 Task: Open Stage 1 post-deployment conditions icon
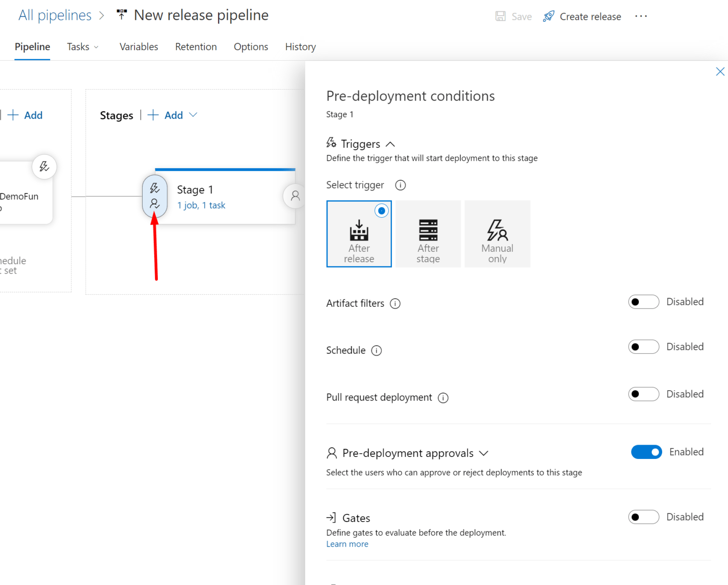pyautogui.click(x=294, y=196)
